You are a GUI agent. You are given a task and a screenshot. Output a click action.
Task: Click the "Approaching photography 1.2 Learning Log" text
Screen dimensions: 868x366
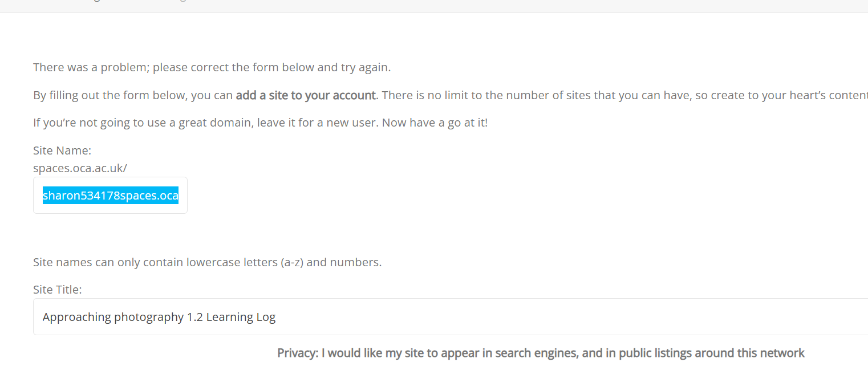[159, 317]
